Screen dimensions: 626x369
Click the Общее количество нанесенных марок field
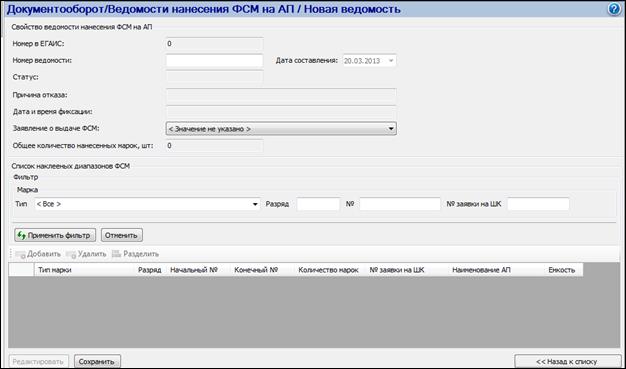point(214,146)
